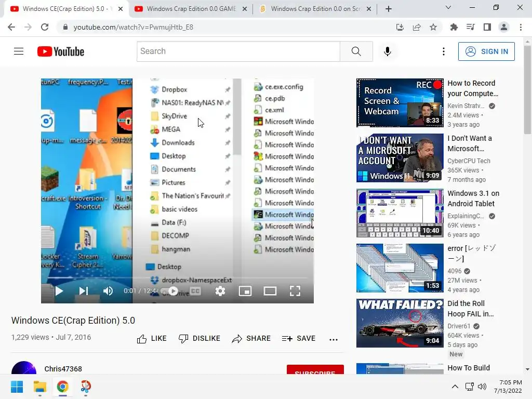Open How To Build video title
Screen dimensions: 532x399
point(469,368)
